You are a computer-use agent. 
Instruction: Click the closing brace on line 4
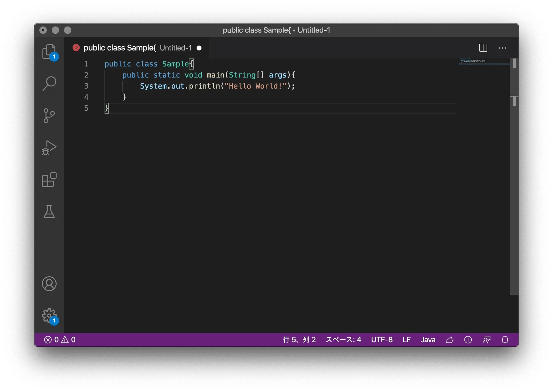click(125, 97)
